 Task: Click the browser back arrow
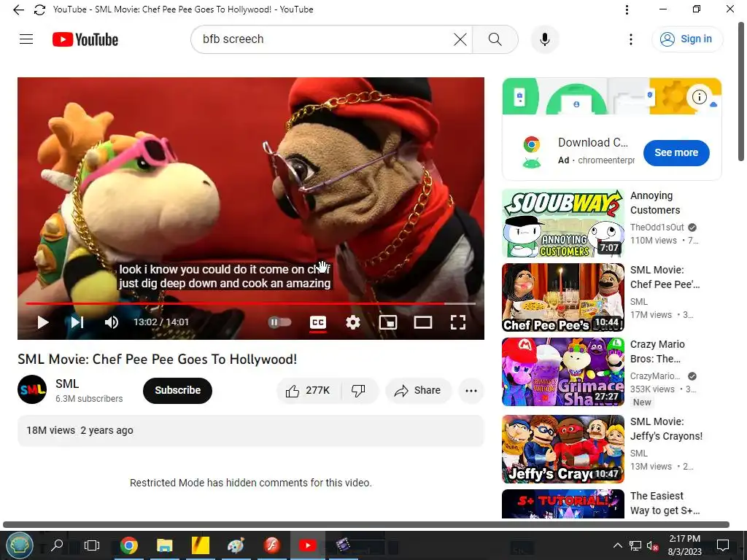18,9
